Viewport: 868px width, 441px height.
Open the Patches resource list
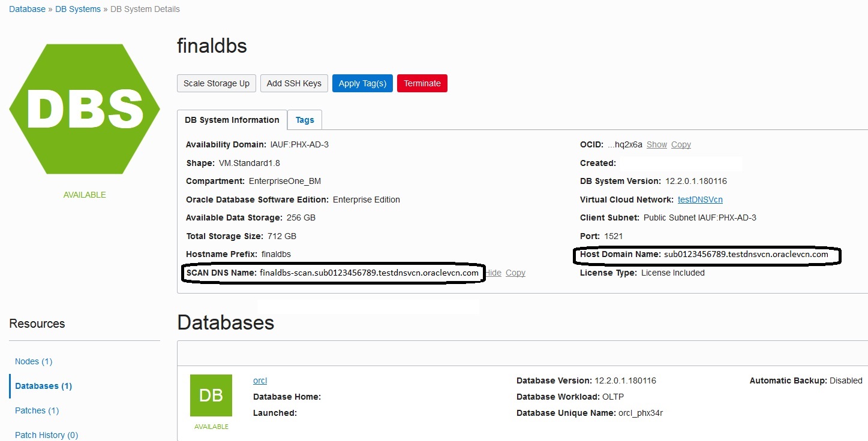pyautogui.click(x=36, y=410)
